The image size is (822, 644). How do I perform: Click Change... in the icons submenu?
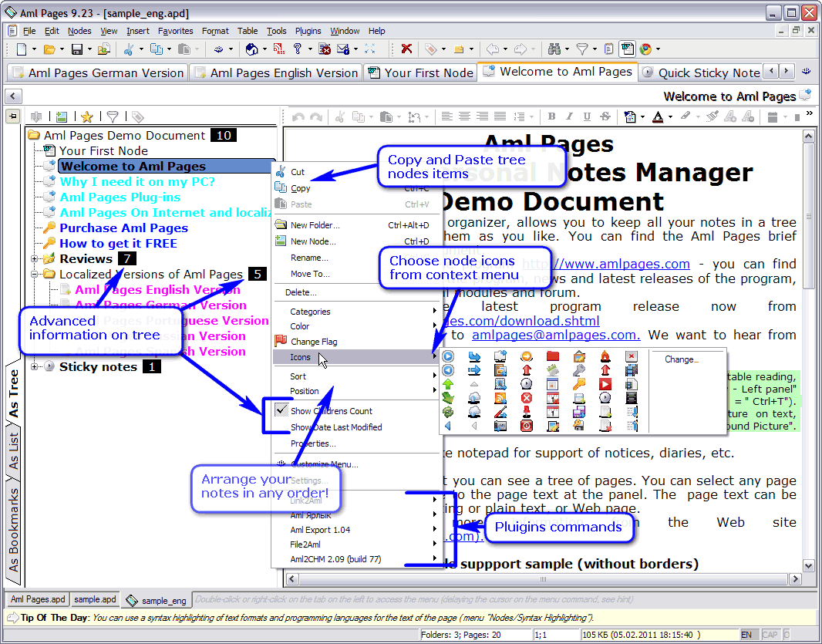680,359
